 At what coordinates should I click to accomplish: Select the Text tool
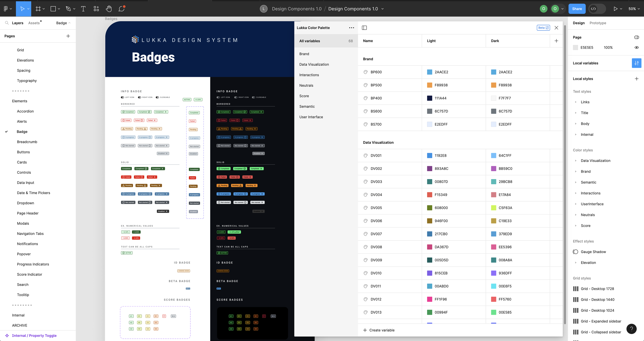click(x=83, y=9)
